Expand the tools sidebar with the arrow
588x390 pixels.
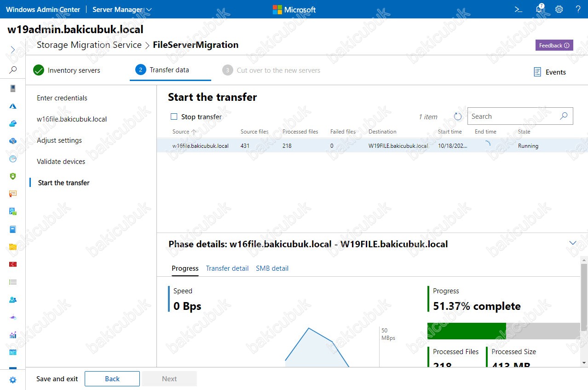click(x=13, y=50)
